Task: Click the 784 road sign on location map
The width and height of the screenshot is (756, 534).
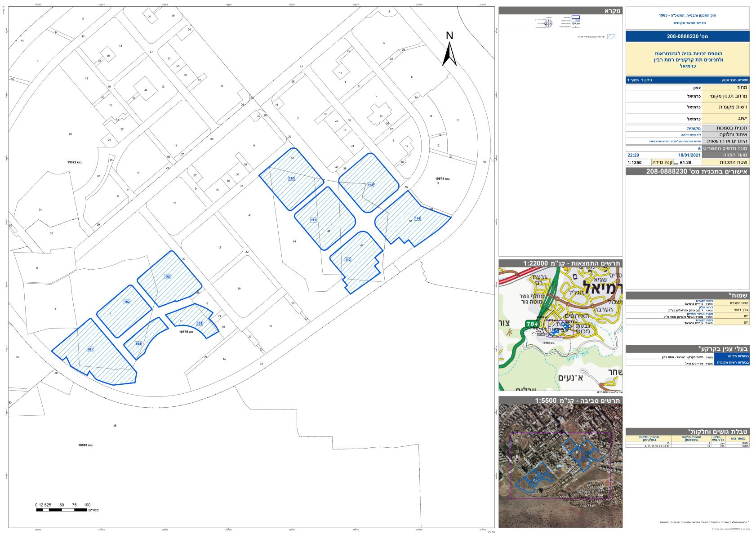Action: pos(532,323)
